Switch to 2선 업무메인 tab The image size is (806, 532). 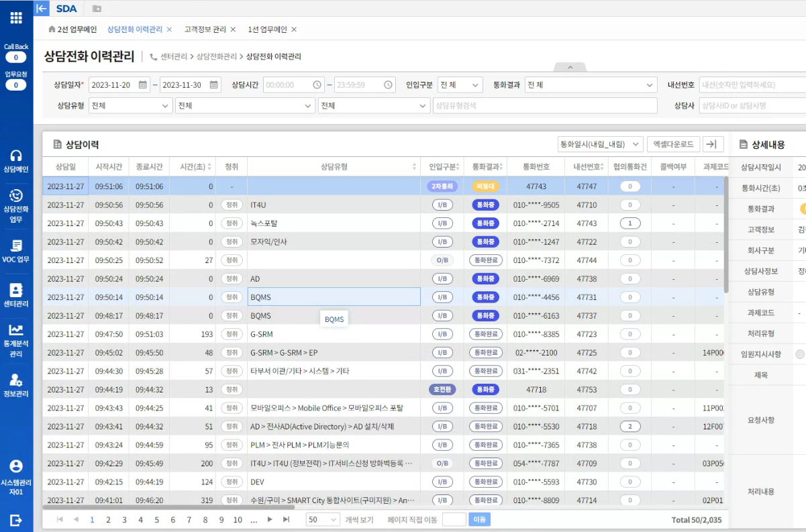[x=72, y=30]
